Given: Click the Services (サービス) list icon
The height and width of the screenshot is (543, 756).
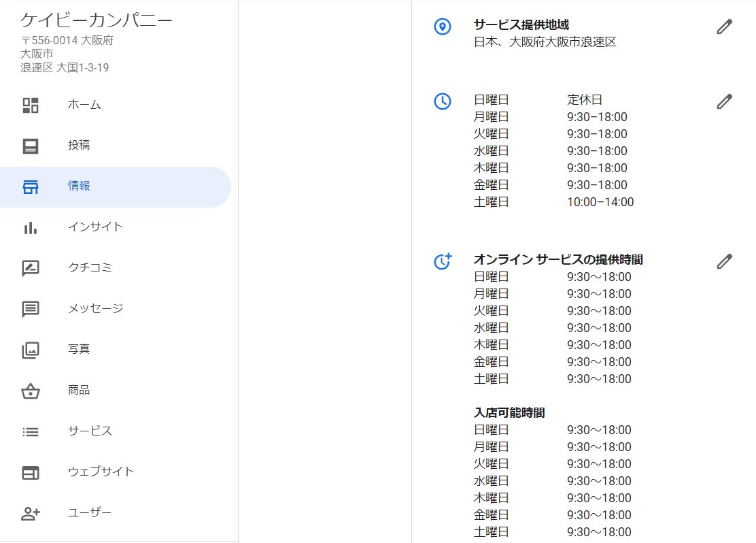Looking at the screenshot, I should tap(31, 431).
